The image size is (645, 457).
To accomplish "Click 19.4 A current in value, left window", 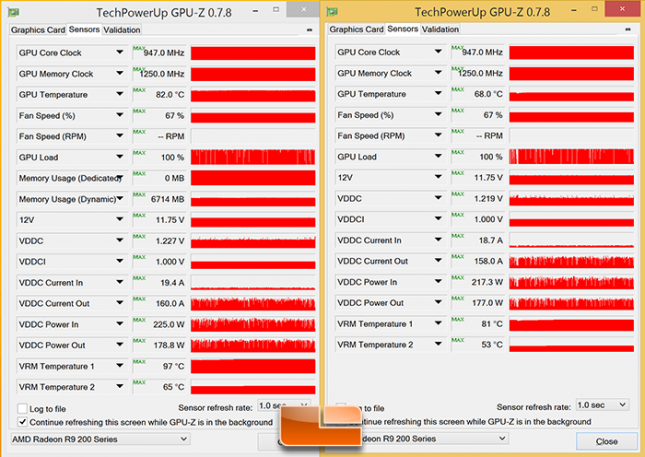I will click(172, 283).
